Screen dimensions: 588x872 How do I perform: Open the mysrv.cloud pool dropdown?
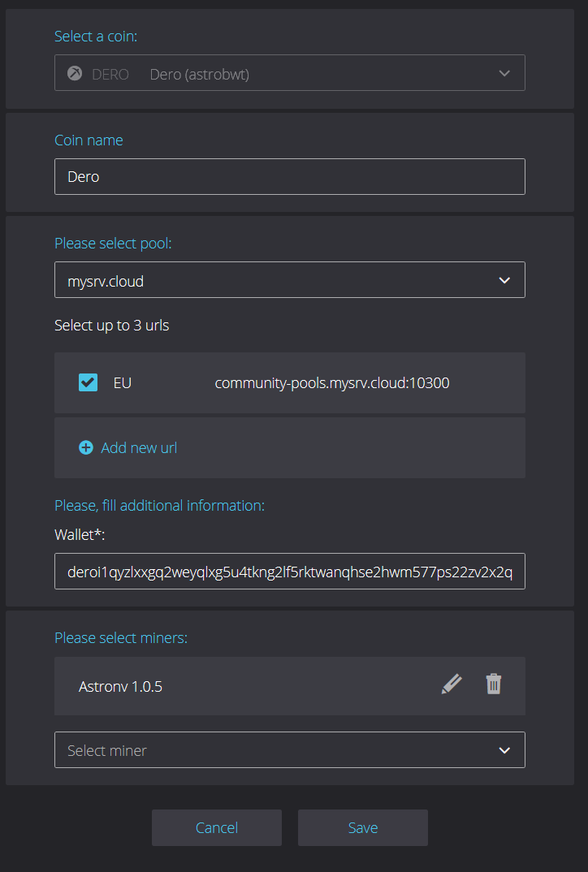pos(289,280)
